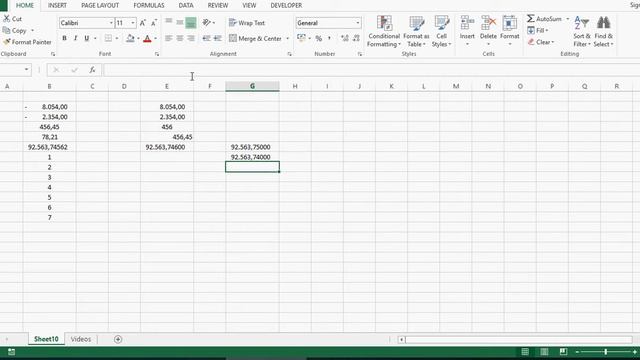Decrease decimal places
The height and width of the screenshot is (360, 640).
point(356,38)
